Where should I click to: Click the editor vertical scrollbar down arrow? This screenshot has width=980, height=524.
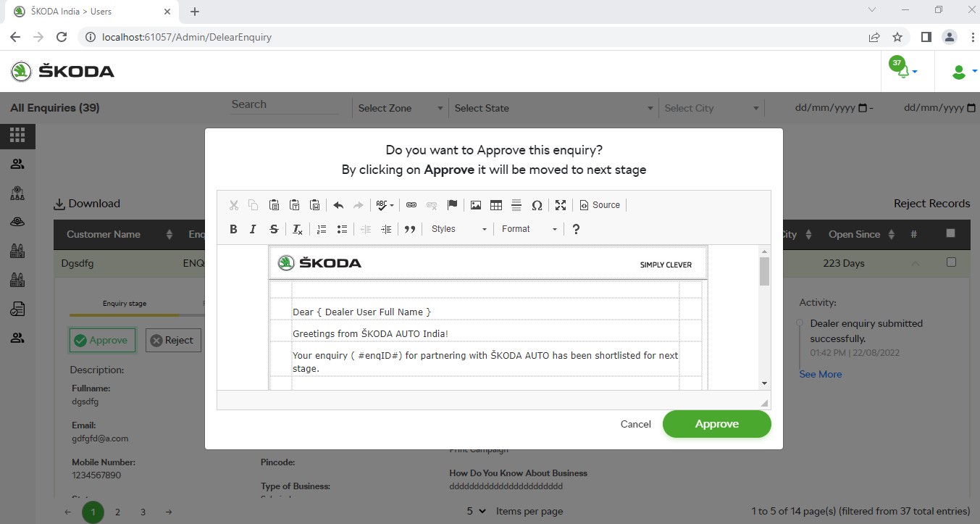764,383
